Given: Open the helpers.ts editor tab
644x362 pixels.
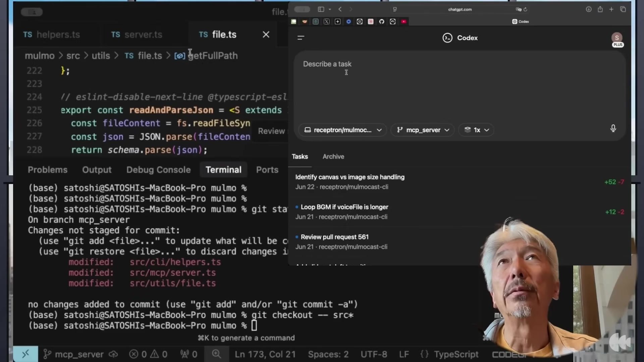Looking at the screenshot, I should point(52,35).
